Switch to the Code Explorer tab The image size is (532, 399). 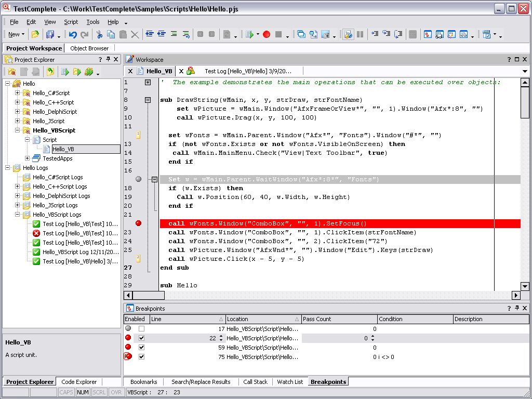pyautogui.click(x=79, y=382)
